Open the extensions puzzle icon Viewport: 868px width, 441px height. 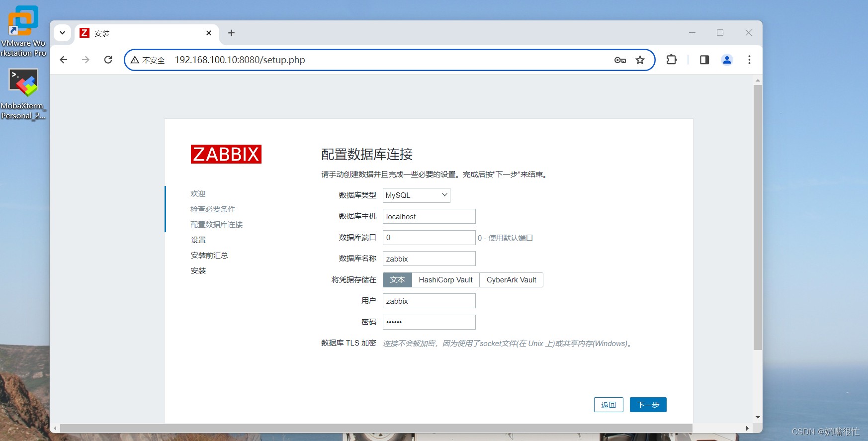coord(672,60)
